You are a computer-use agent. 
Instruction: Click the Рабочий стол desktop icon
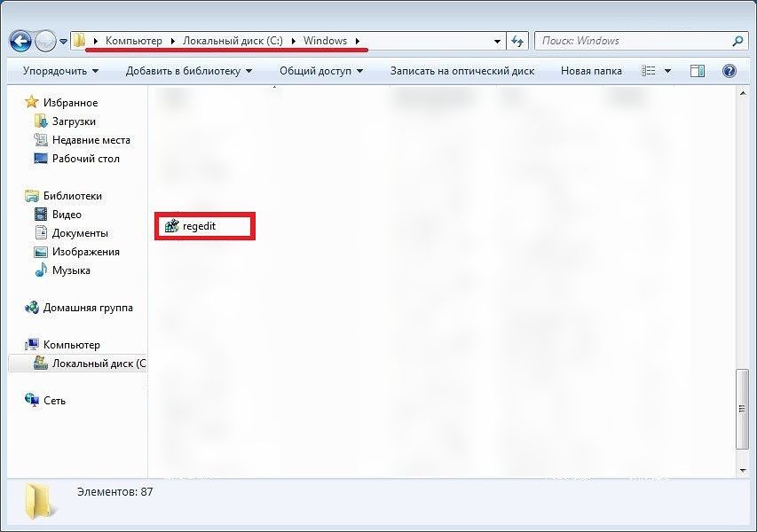pos(41,158)
